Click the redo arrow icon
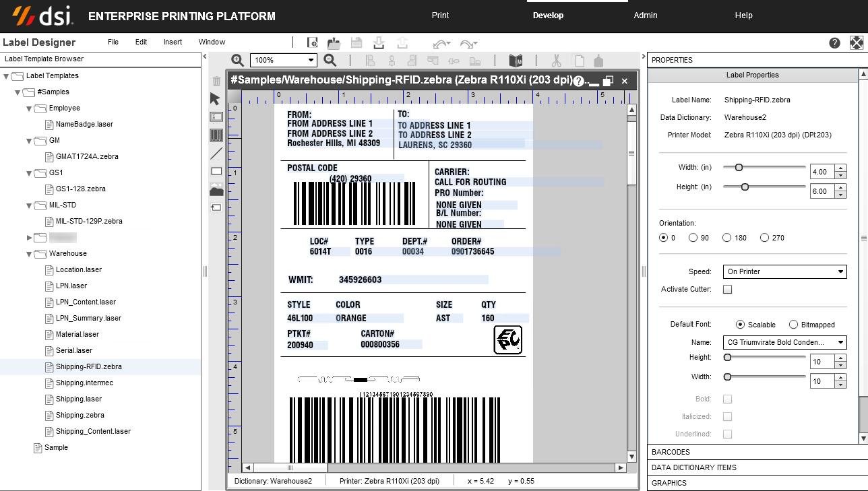 (468, 44)
